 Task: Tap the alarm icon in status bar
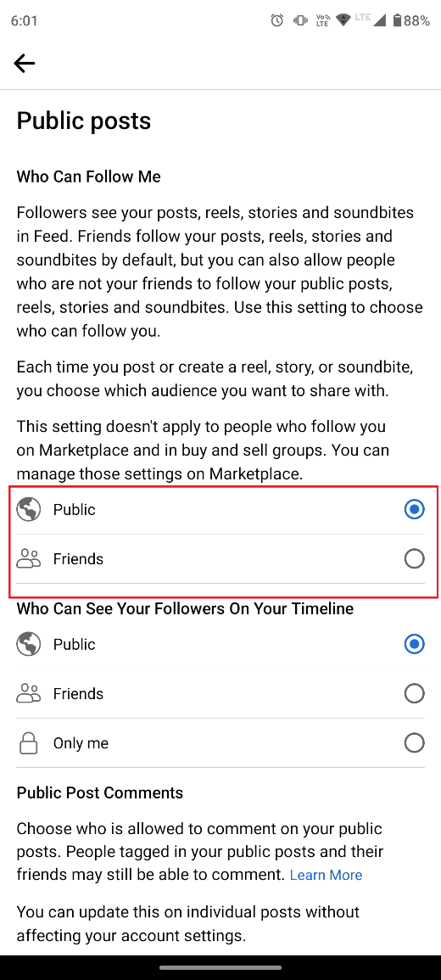click(x=276, y=20)
